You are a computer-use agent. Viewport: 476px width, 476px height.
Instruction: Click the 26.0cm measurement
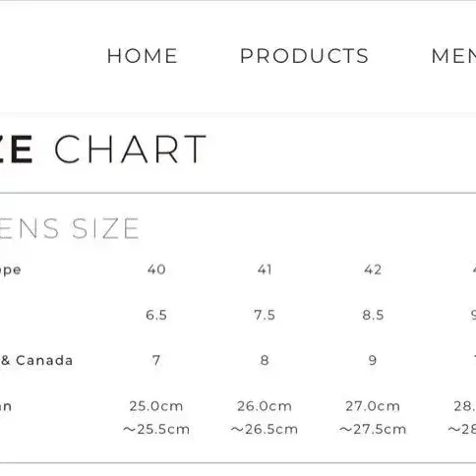(265, 406)
